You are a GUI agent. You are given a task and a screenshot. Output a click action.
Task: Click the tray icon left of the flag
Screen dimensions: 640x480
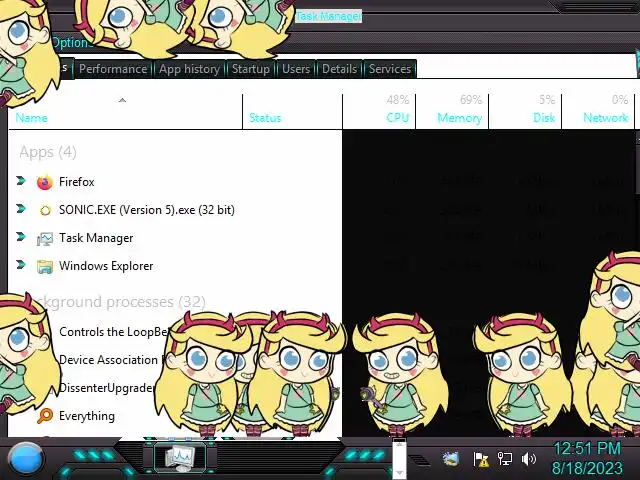point(451,459)
